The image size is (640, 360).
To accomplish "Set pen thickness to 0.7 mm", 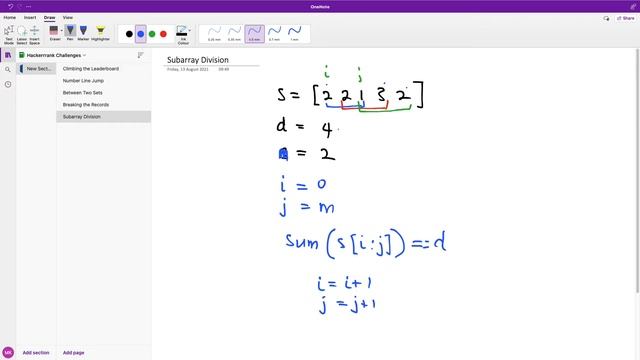I will [274, 33].
